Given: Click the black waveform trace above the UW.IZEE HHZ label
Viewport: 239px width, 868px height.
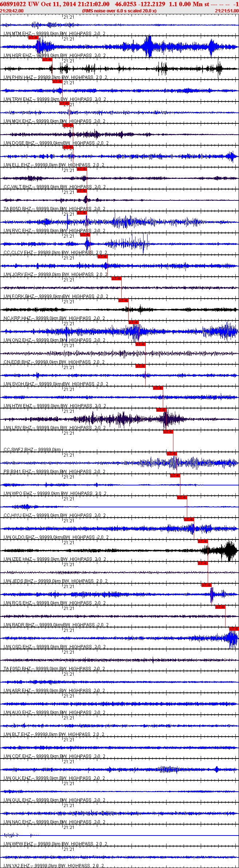Looking at the screenshot, I should (x=119, y=550).
